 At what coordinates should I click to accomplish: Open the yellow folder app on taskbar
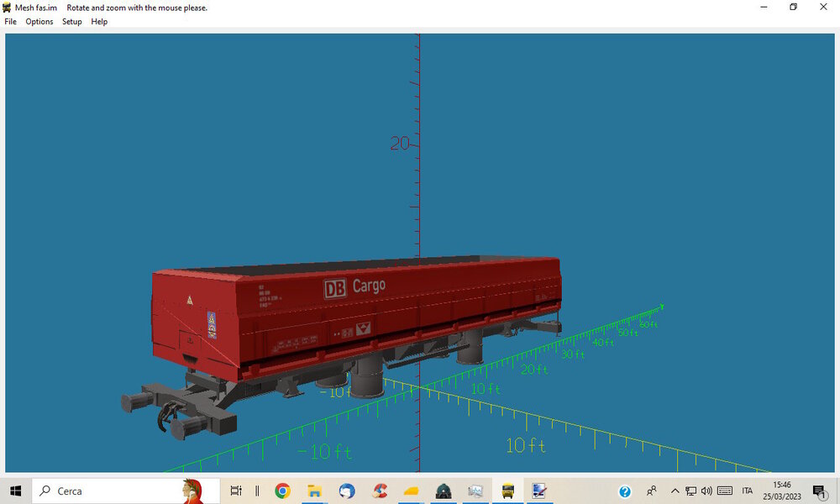411,491
